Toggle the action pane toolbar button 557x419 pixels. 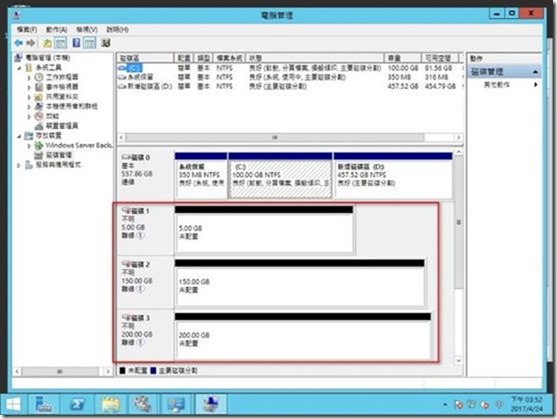click(90, 43)
